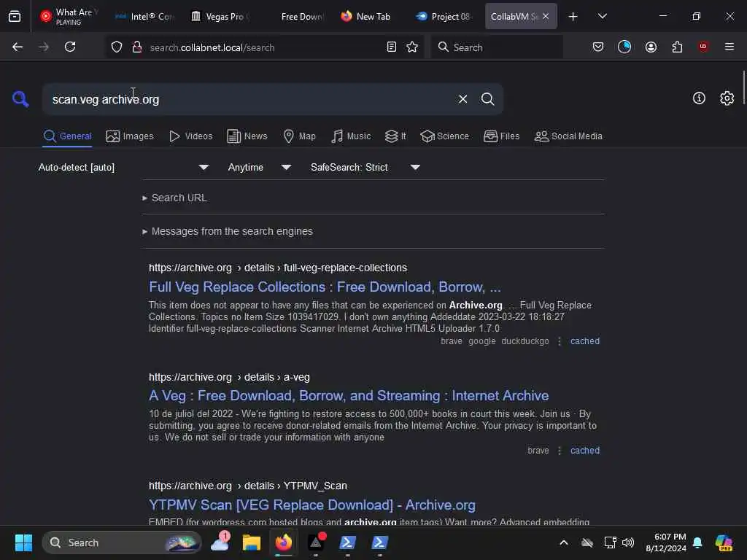List all tabs dropdown arrow
The image size is (747, 560).
click(603, 17)
